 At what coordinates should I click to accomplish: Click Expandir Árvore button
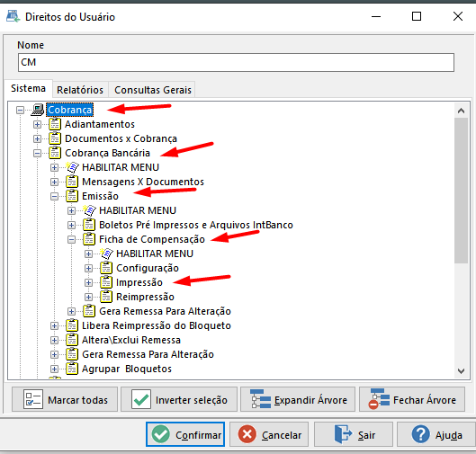coord(298,399)
